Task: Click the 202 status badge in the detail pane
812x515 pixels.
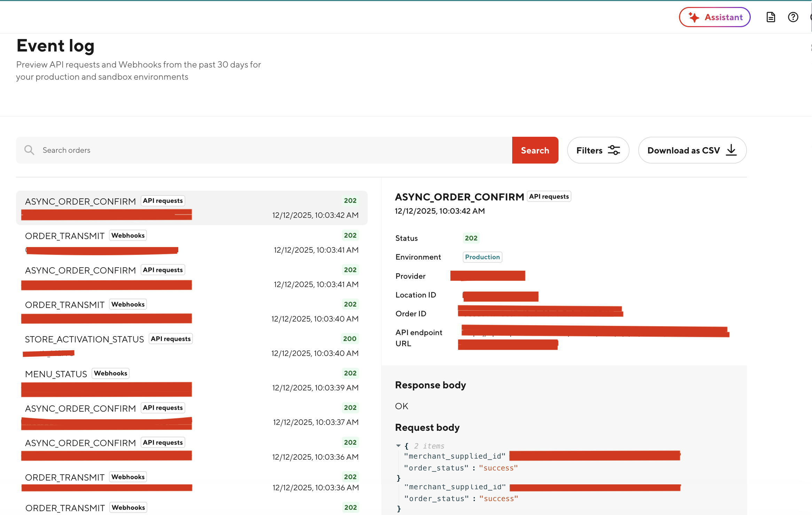Action: tap(471, 238)
